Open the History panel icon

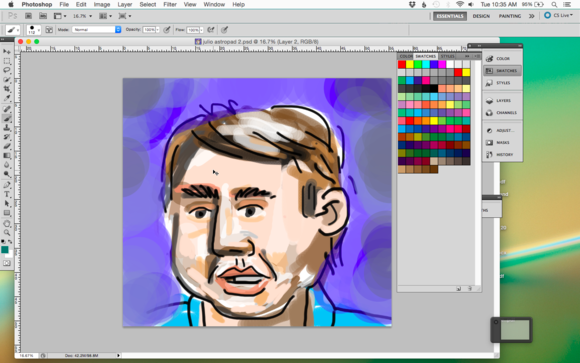pos(502,154)
